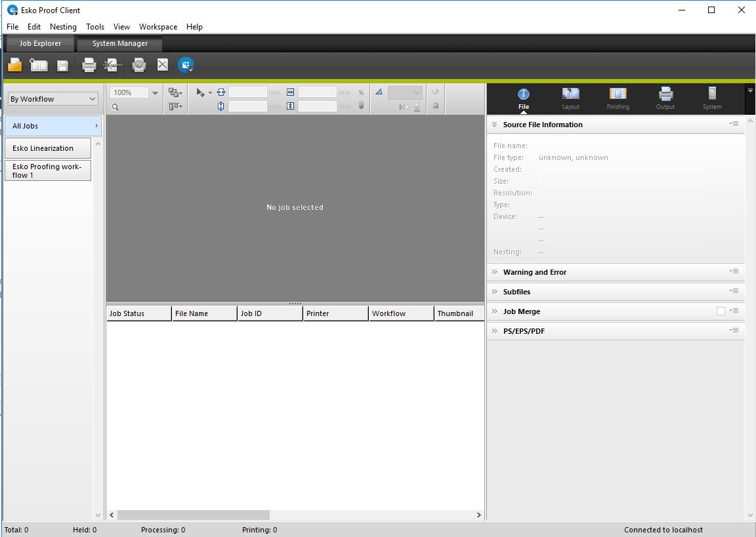Expand the Job Merge section
756x537 pixels.
[x=494, y=311]
